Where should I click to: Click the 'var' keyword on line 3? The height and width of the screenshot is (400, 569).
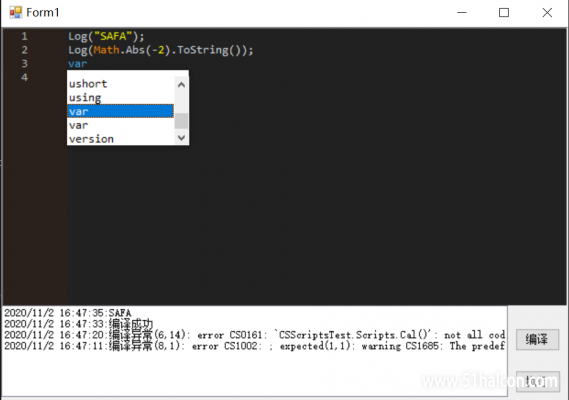tap(78, 64)
